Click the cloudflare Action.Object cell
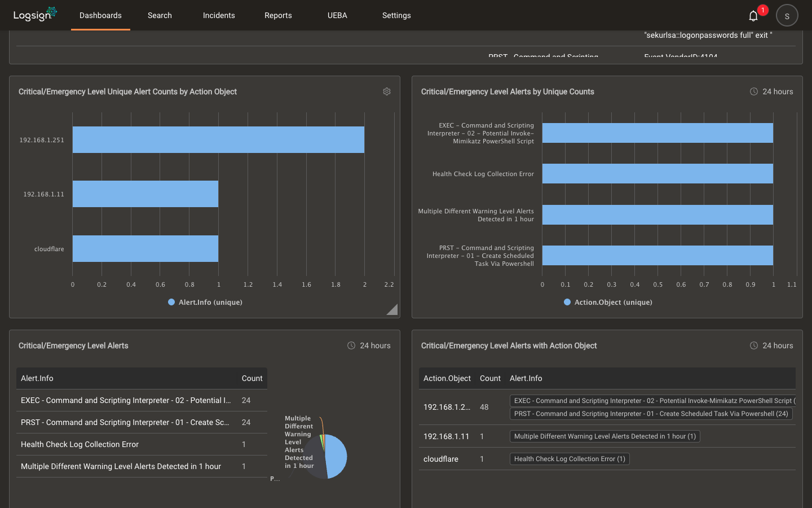Image resolution: width=812 pixels, height=508 pixels. [441, 459]
